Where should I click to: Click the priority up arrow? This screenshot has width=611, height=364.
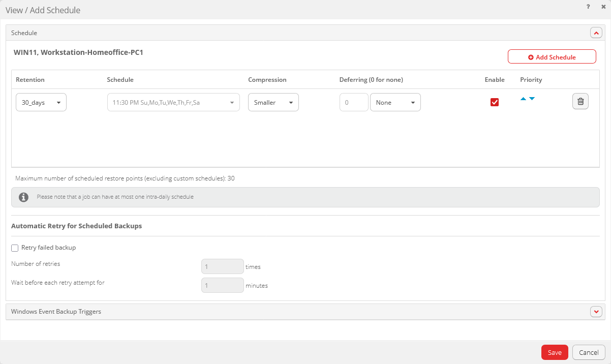[524, 99]
